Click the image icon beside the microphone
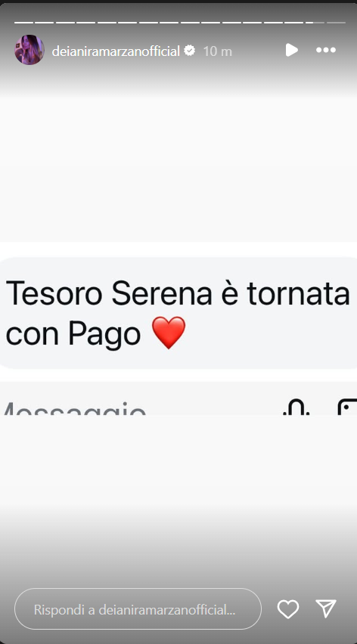The width and height of the screenshot is (357, 644). pyautogui.click(x=348, y=407)
